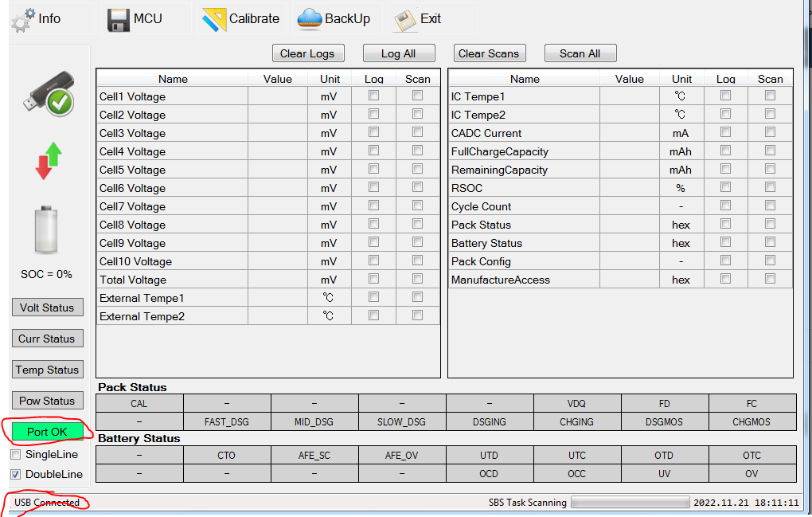Click the Total Voltage value cell
The height and width of the screenshot is (517, 812).
coord(278,280)
